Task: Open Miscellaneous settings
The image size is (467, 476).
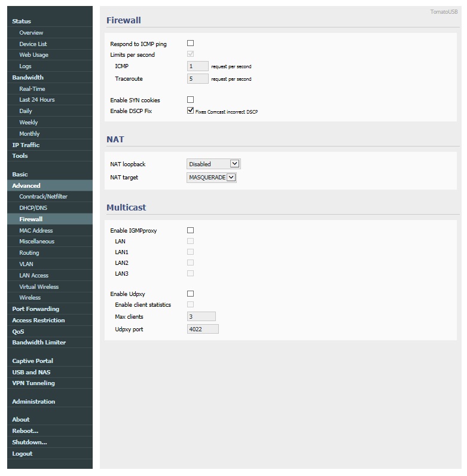Action: coord(50,242)
